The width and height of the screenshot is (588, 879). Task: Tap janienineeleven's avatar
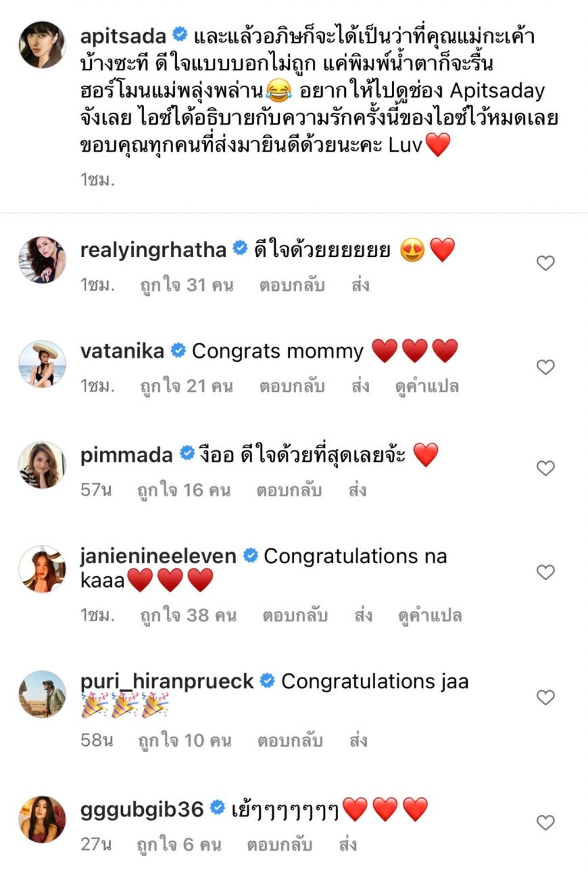[42, 569]
